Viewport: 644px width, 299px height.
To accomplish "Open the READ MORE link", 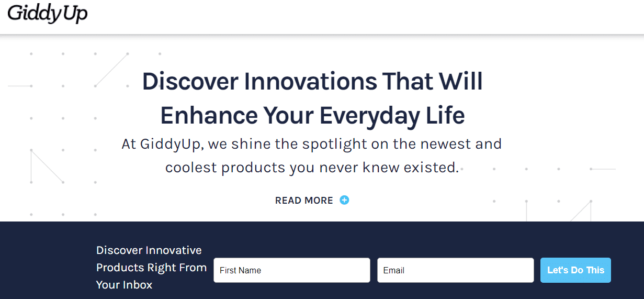I will point(304,201).
